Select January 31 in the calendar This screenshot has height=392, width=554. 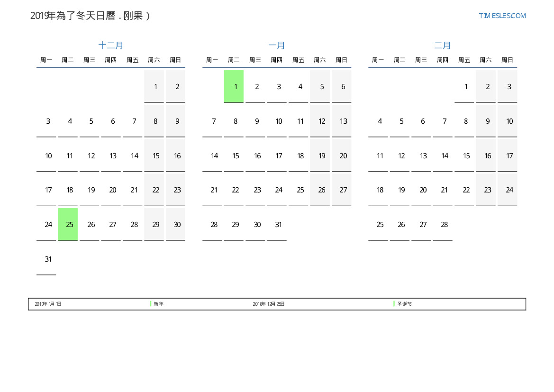click(279, 225)
